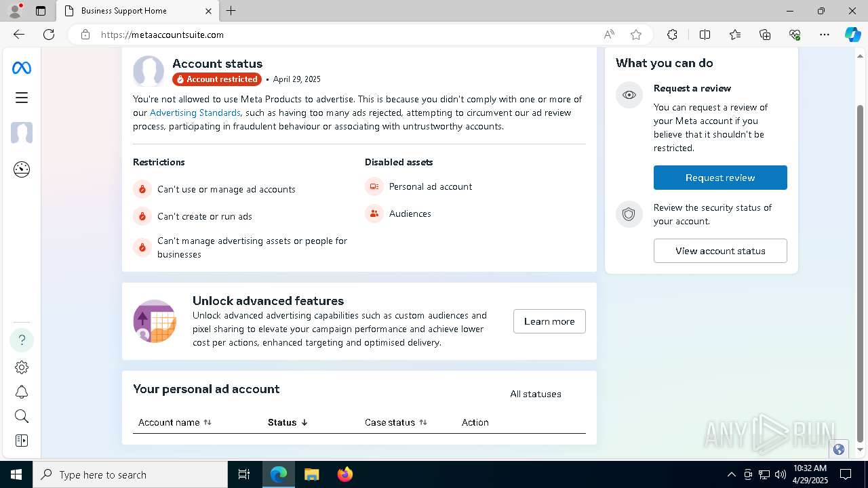Click the Meta logo in sidebar
This screenshot has height=488, width=868.
(x=22, y=68)
